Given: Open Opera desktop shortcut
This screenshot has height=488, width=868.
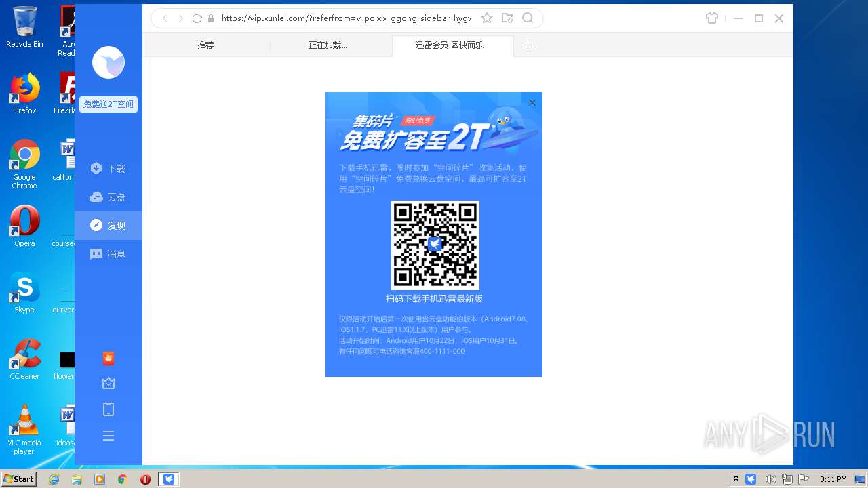Looking at the screenshot, I should click(24, 226).
